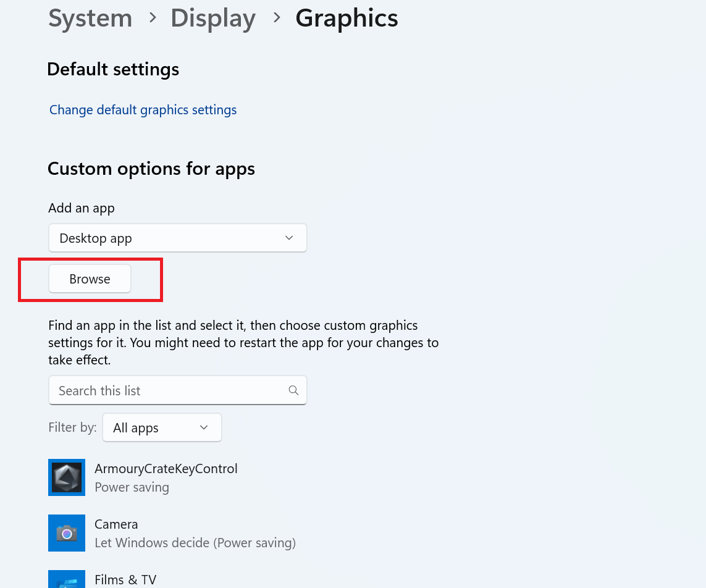Click the Graphics breadcrumb title
This screenshot has width=706, height=588.
coord(347,19)
